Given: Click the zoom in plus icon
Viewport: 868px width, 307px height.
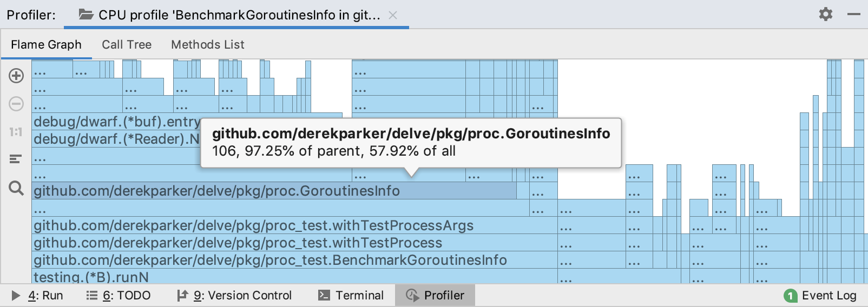Looking at the screenshot, I should [16, 76].
